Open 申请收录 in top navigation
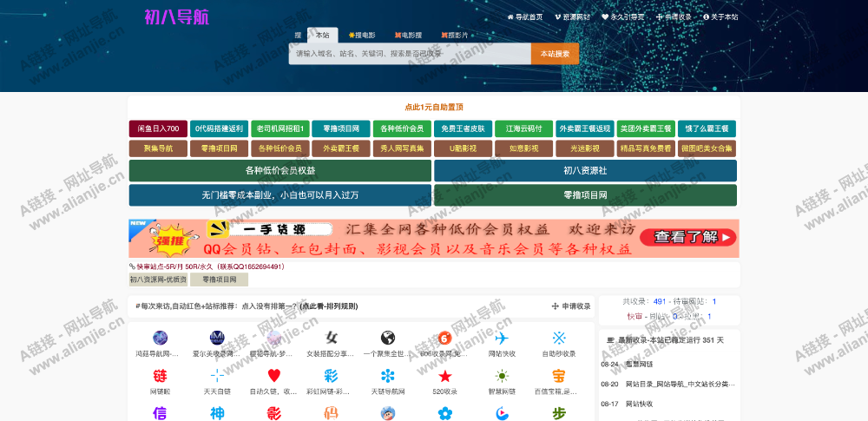The width and height of the screenshot is (868, 421). (x=674, y=17)
